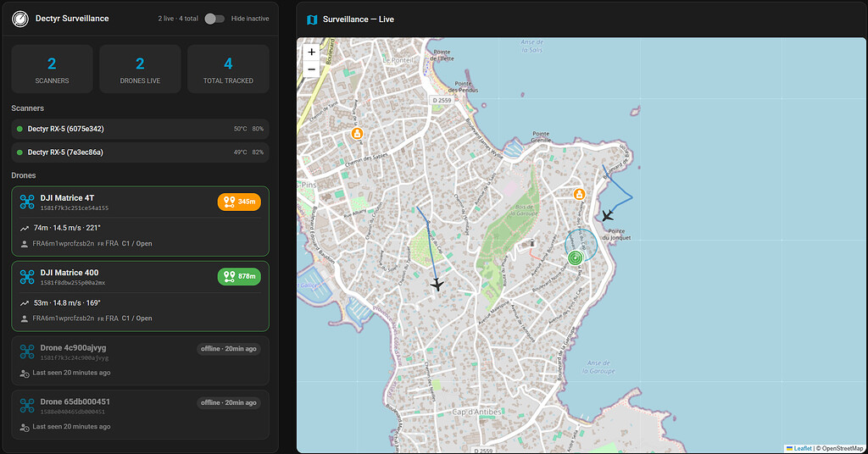The height and width of the screenshot is (454, 868).
Task: Click the DJI Matrice 4T drone icon
Action: pos(27,202)
